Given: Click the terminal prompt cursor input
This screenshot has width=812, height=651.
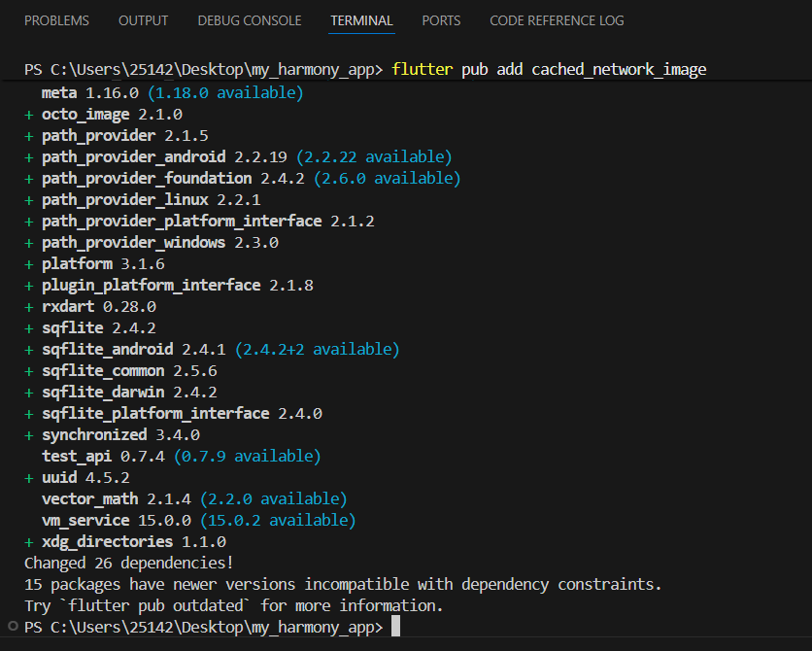Looking at the screenshot, I should [395, 626].
